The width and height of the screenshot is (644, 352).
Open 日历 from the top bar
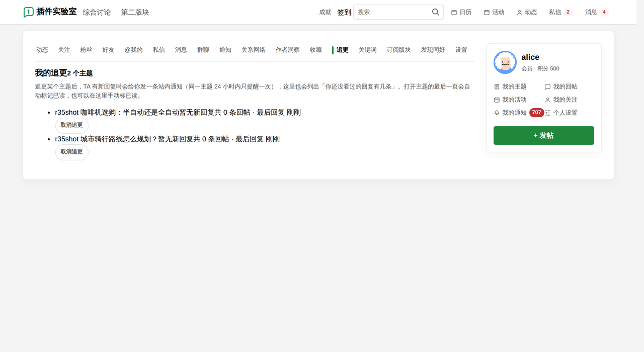coord(461,12)
